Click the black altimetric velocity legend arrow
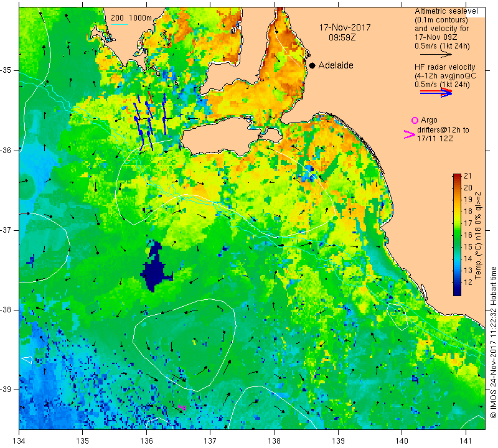Viewport: 498px width, 448px height. click(436, 55)
